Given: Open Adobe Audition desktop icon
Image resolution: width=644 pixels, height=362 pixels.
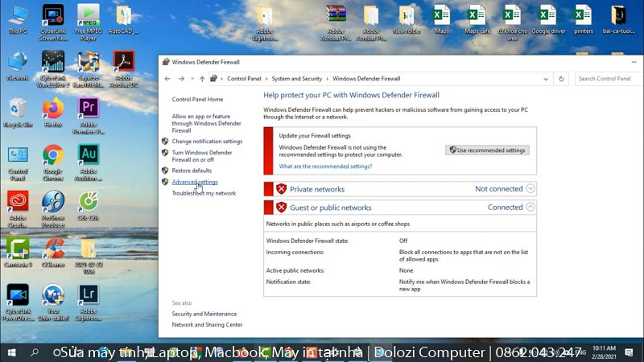Looking at the screenshot, I should (88, 155).
